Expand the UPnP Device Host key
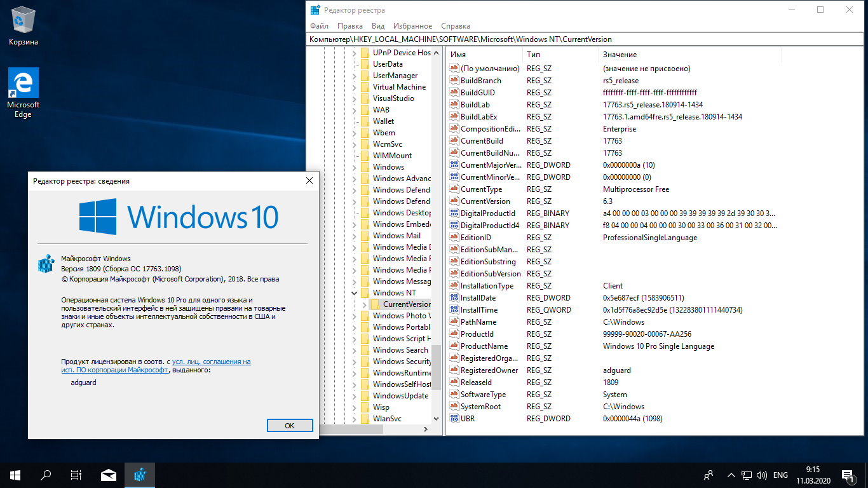The image size is (868, 488). coord(355,53)
